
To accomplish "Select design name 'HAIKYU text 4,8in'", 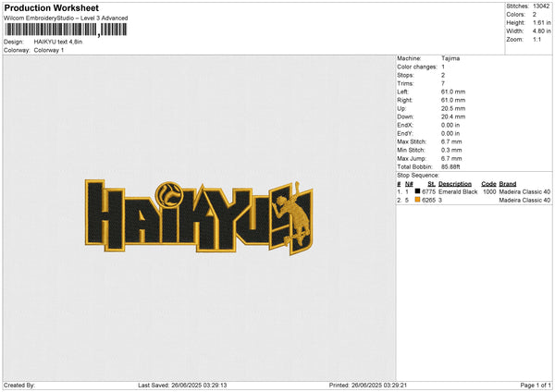I will click(58, 42).
